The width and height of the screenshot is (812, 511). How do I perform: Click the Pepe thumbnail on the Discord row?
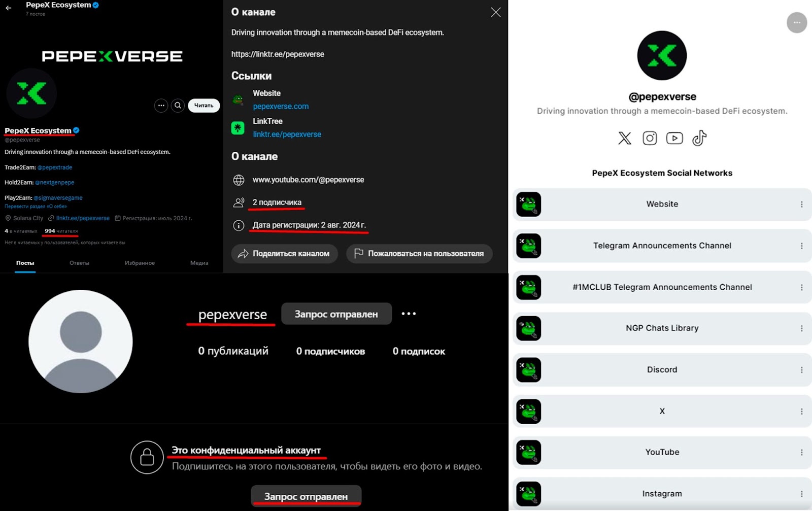coord(528,370)
